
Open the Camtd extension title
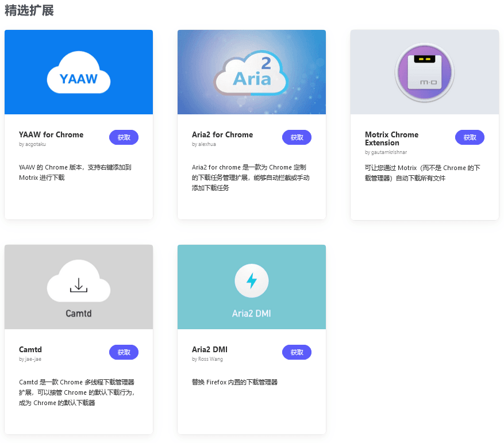[x=30, y=349]
